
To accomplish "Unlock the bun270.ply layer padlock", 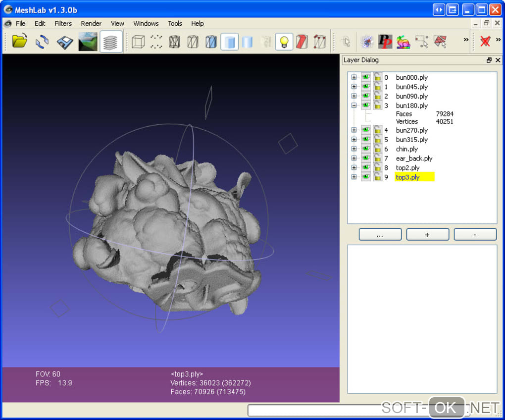I will pos(377,130).
